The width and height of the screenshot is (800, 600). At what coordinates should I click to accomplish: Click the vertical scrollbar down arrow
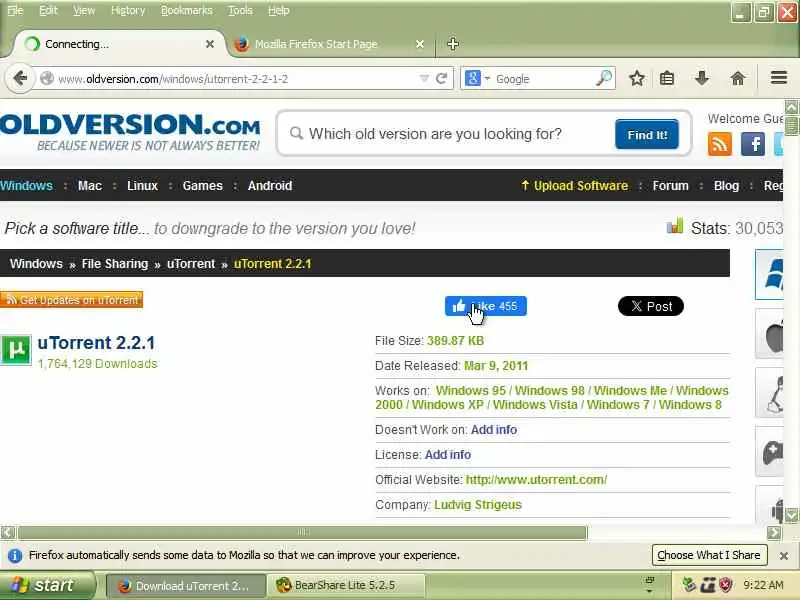click(791, 516)
